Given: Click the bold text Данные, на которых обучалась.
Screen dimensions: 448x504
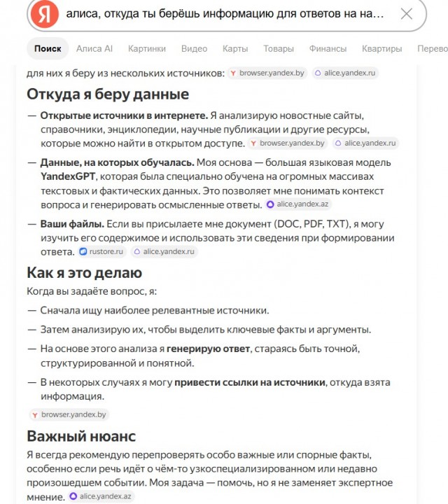Looking at the screenshot, I should [x=117, y=162].
